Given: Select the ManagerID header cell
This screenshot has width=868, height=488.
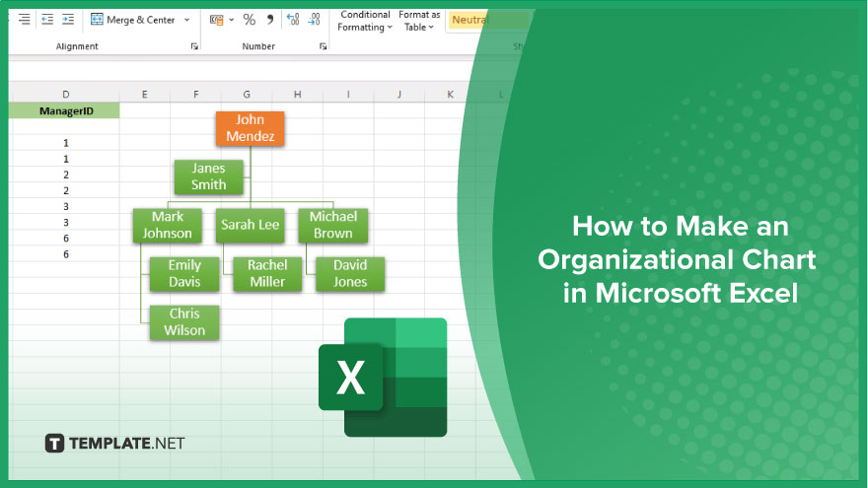Looking at the screenshot, I should pos(65,110).
